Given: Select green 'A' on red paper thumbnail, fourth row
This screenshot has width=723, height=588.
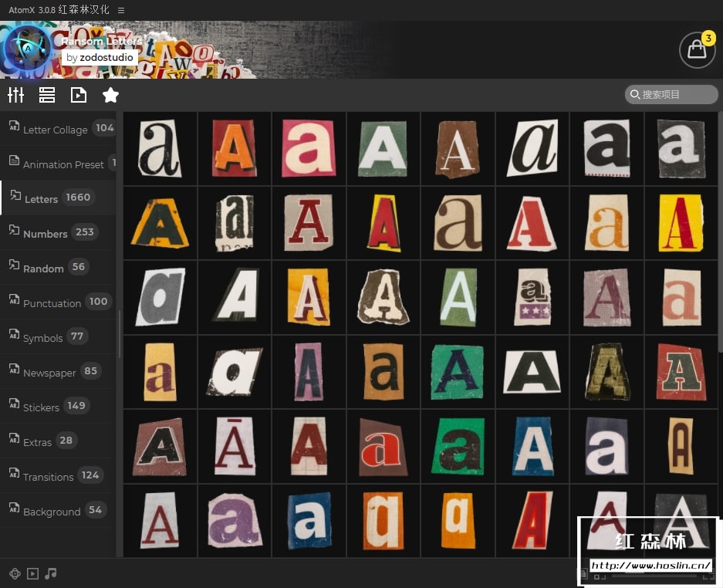Looking at the screenshot, I should [x=681, y=372].
